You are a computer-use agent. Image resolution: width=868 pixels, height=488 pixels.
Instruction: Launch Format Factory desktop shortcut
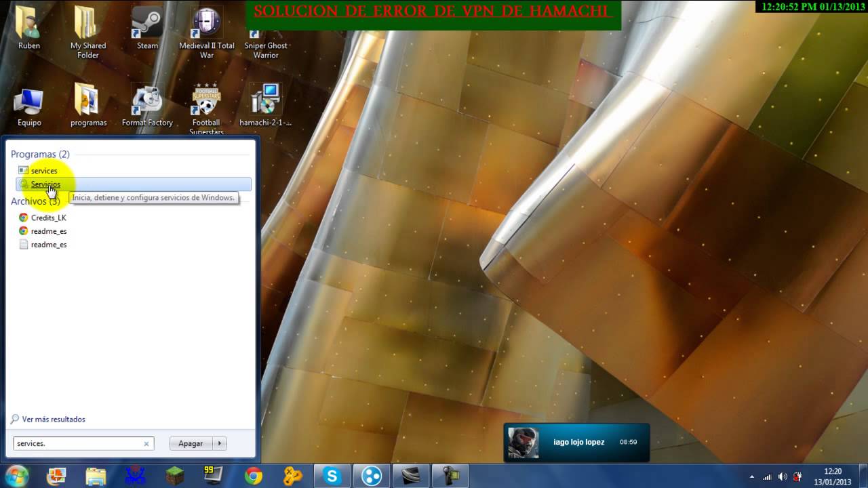pyautogui.click(x=147, y=106)
